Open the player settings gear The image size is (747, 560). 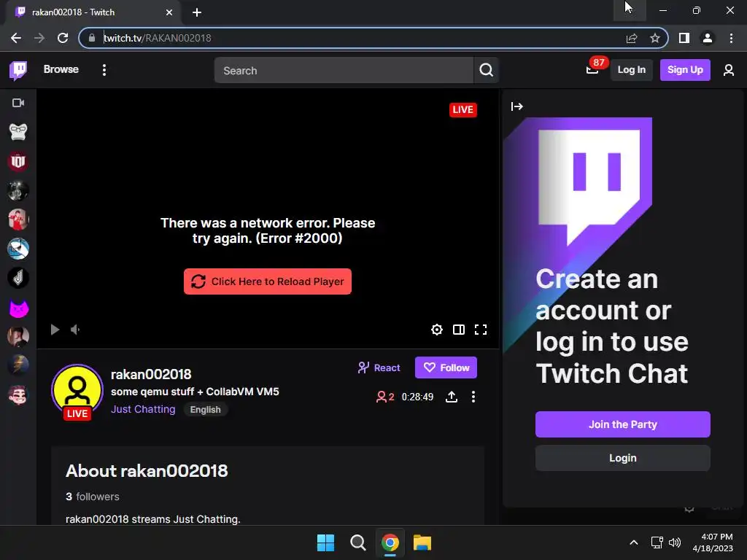point(437,330)
